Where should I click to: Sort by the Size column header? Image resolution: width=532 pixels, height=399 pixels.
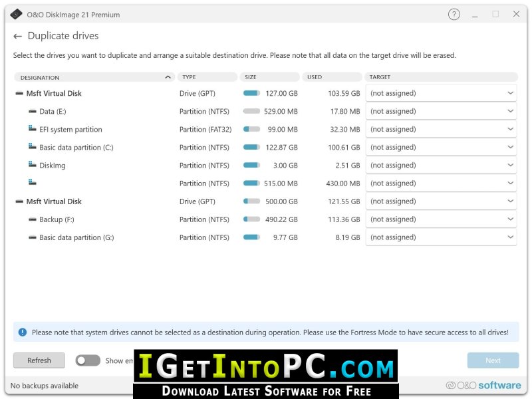pyautogui.click(x=270, y=77)
